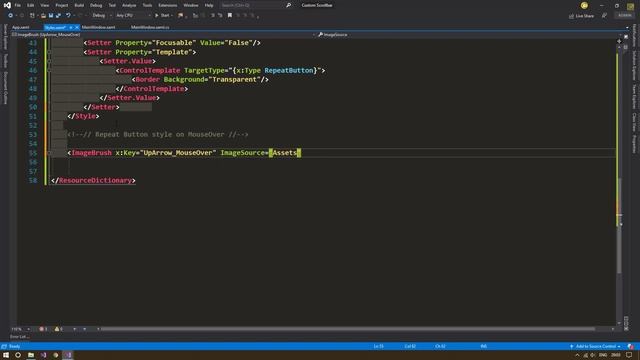640x360 pixels.
Task: Click the Undo toolbar icon
Action: (68, 16)
